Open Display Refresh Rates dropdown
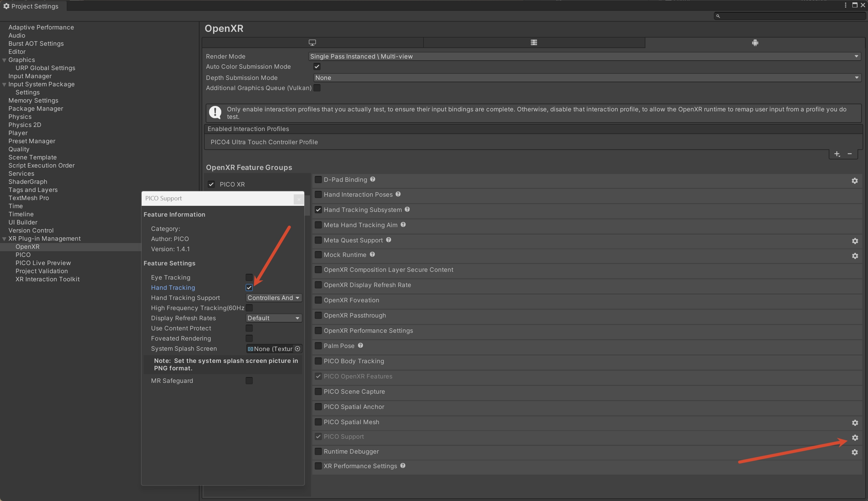Image resolution: width=868 pixels, height=501 pixels. (274, 318)
